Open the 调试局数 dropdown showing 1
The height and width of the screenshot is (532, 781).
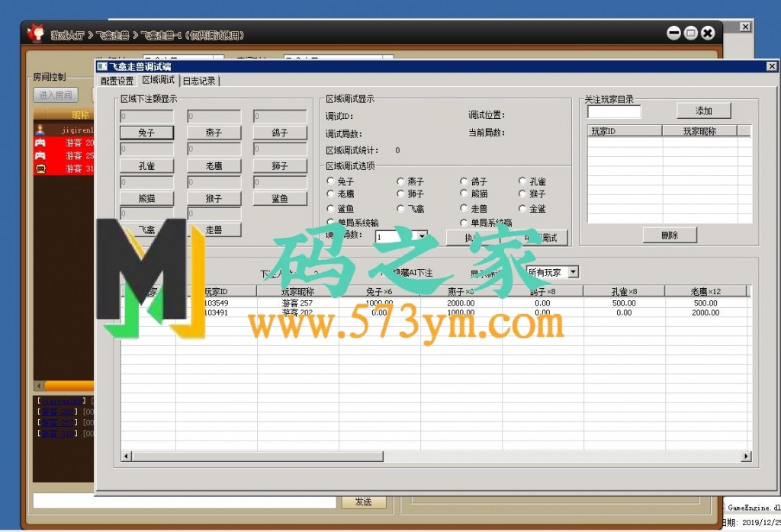tap(422, 237)
